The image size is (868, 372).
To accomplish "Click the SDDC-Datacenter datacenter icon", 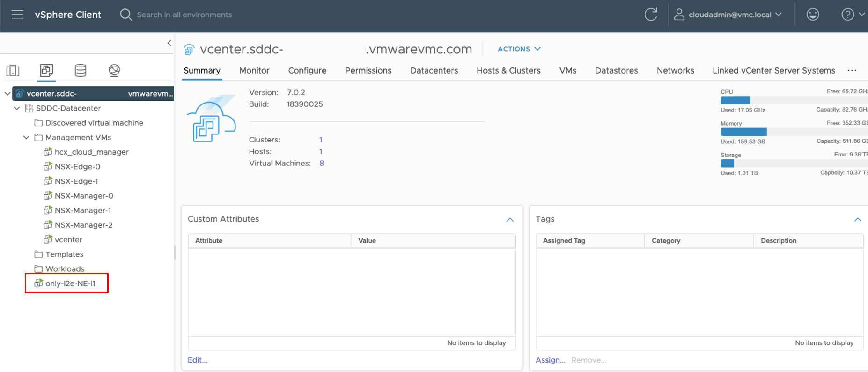I will (x=29, y=108).
